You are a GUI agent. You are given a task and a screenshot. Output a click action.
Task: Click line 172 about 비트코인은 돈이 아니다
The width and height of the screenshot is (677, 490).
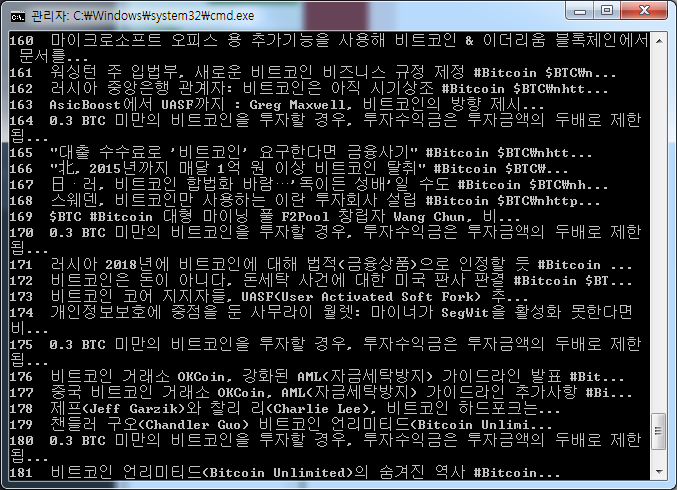[x=321, y=280]
